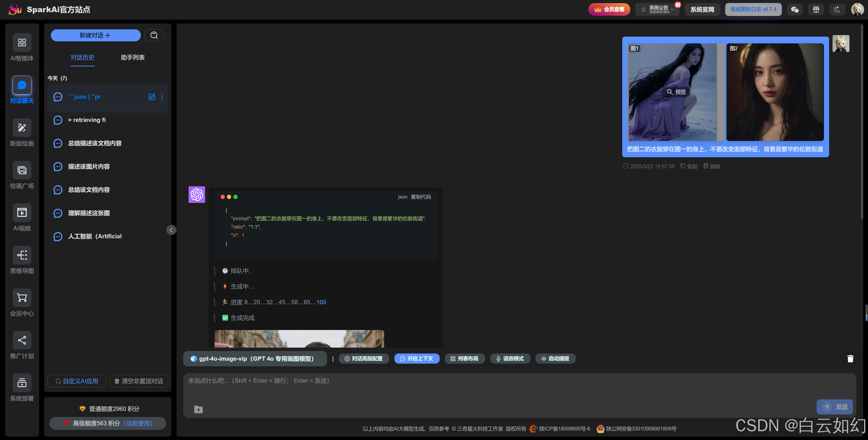Click the ChatGPT assistant avatar icon
Viewport: 868px width, 440px height.
point(197,194)
